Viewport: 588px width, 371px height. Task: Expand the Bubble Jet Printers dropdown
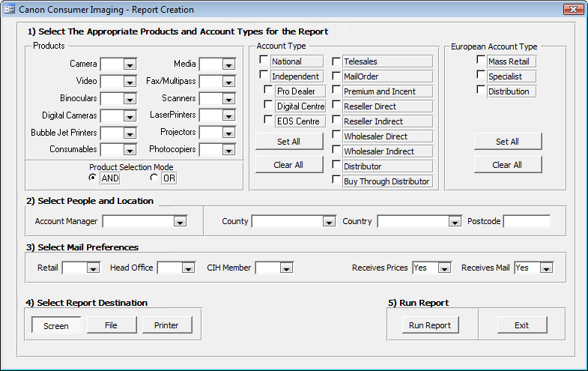coord(130,133)
